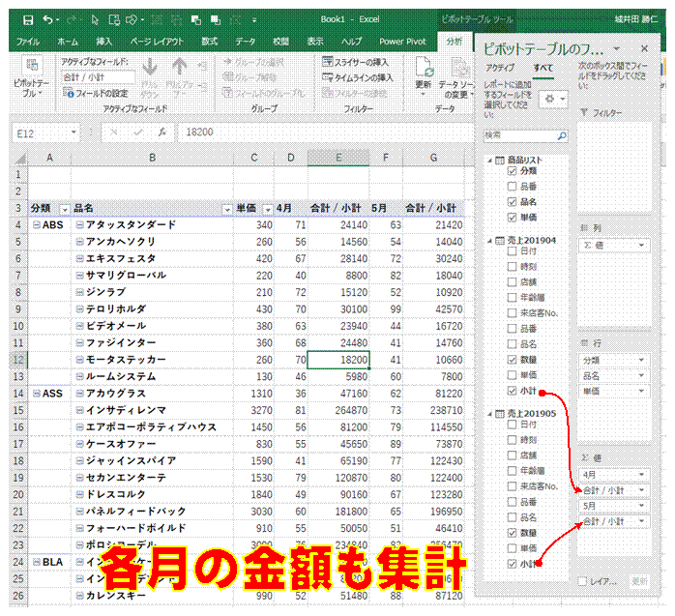
Task: Open the 5月 field dropdown in the values area
Action: [641, 506]
